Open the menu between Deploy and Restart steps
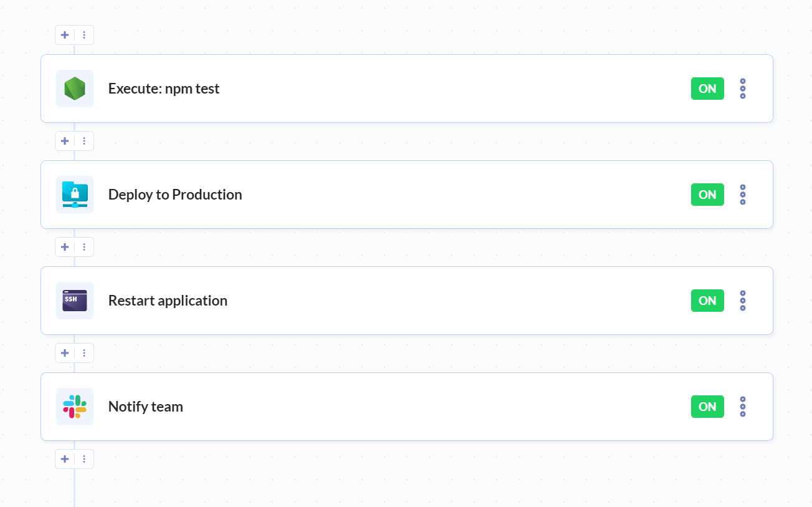 coord(84,247)
